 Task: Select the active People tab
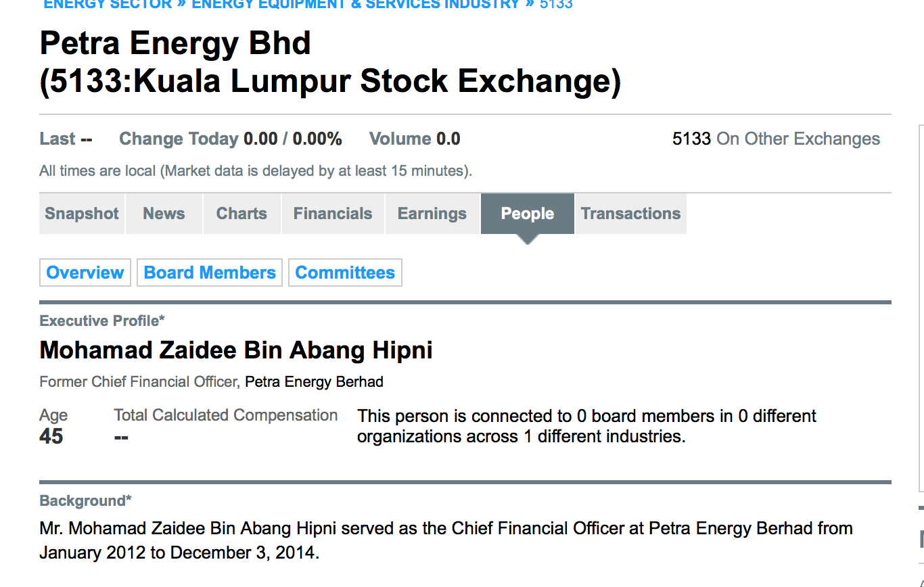tap(528, 214)
